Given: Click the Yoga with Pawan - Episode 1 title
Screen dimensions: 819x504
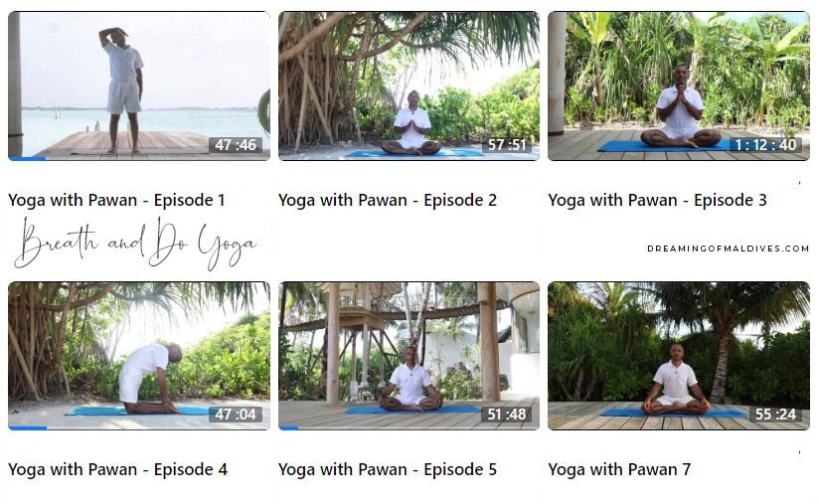Looking at the screenshot, I should coord(116,200).
